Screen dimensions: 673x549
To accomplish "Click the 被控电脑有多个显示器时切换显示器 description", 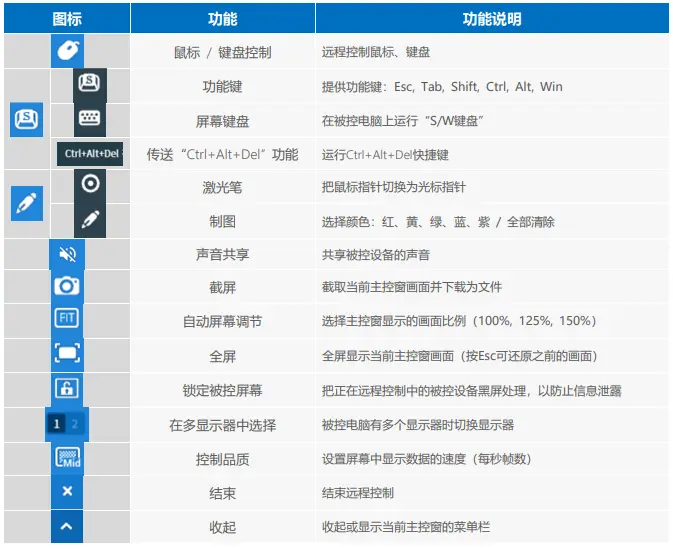I will click(418, 425).
